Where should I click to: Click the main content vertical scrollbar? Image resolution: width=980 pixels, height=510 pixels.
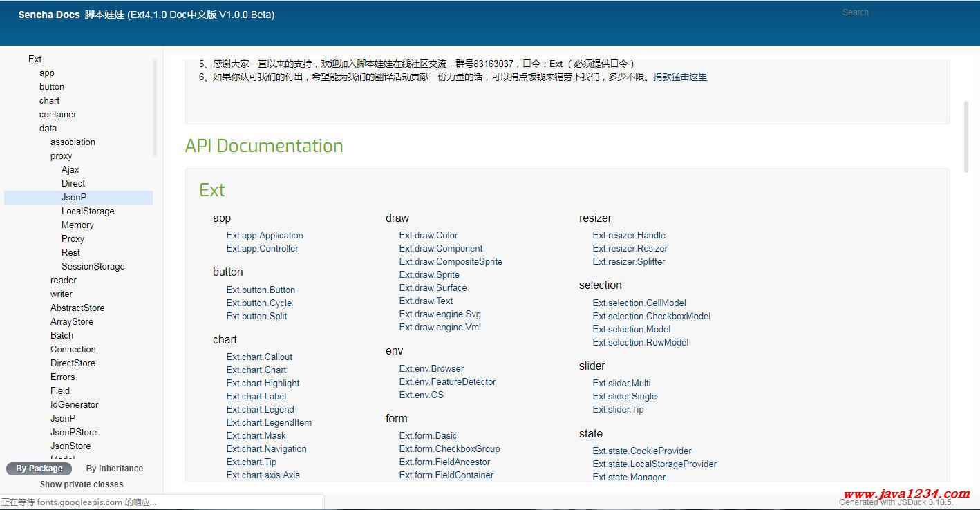pyautogui.click(x=966, y=135)
